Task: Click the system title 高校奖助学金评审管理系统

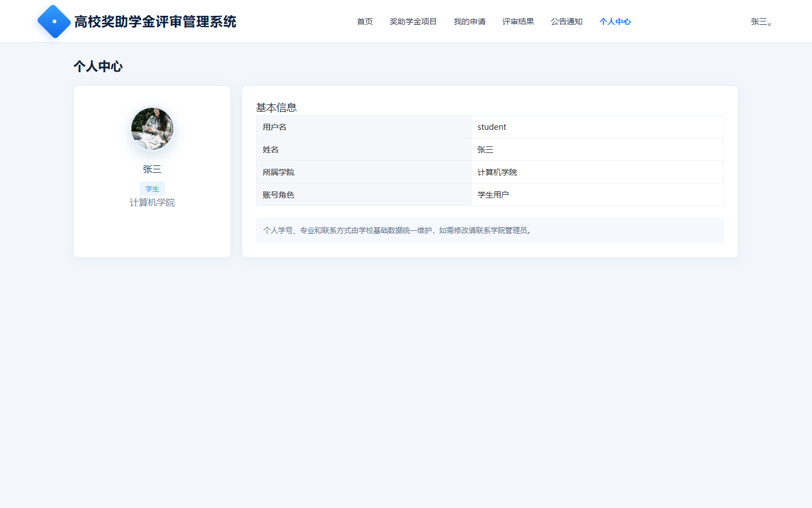Action: pyautogui.click(x=155, y=21)
